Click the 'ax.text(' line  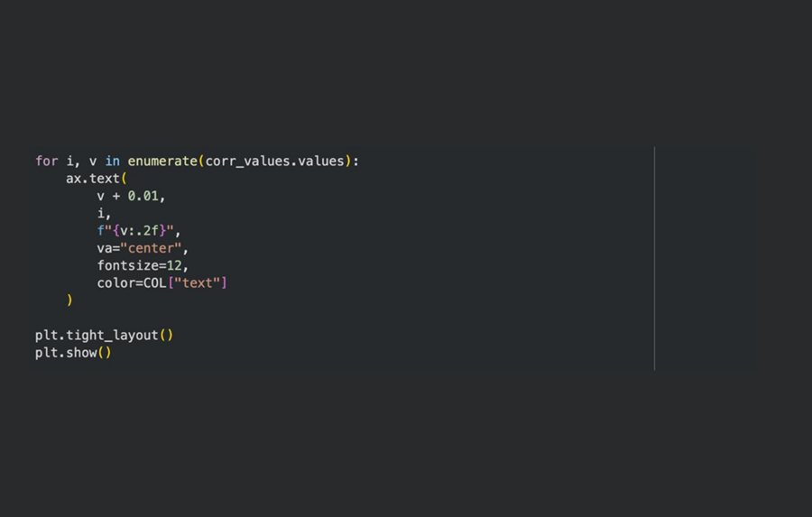click(x=97, y=179)
